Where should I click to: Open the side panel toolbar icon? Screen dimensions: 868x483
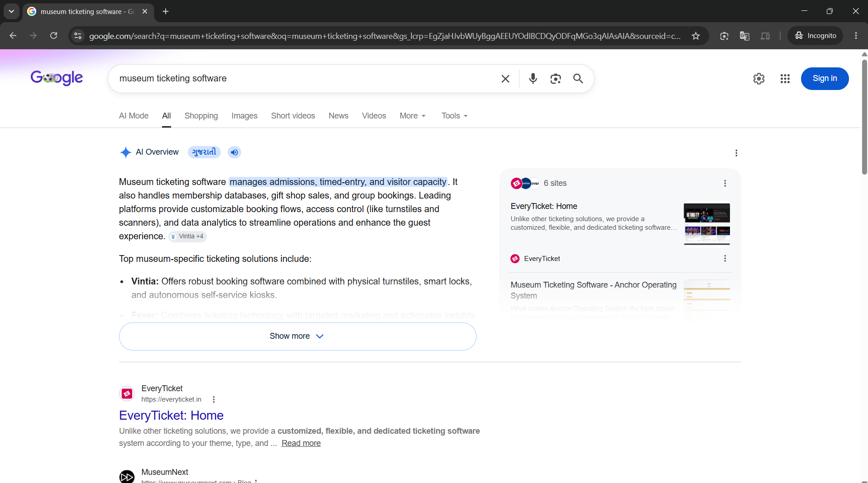click(765, 36)
